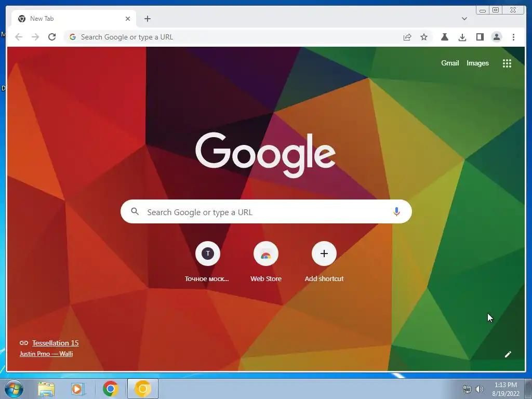Go forward with the forward arrow

coord(35,37)
